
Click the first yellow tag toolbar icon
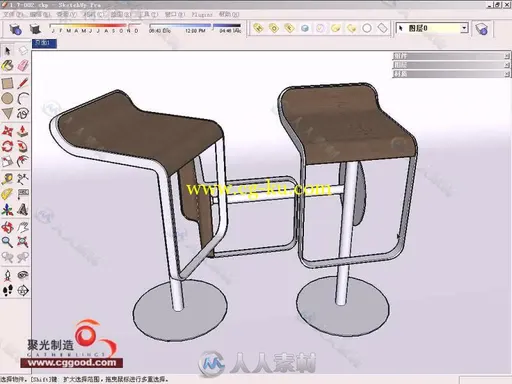pos(258,28)
